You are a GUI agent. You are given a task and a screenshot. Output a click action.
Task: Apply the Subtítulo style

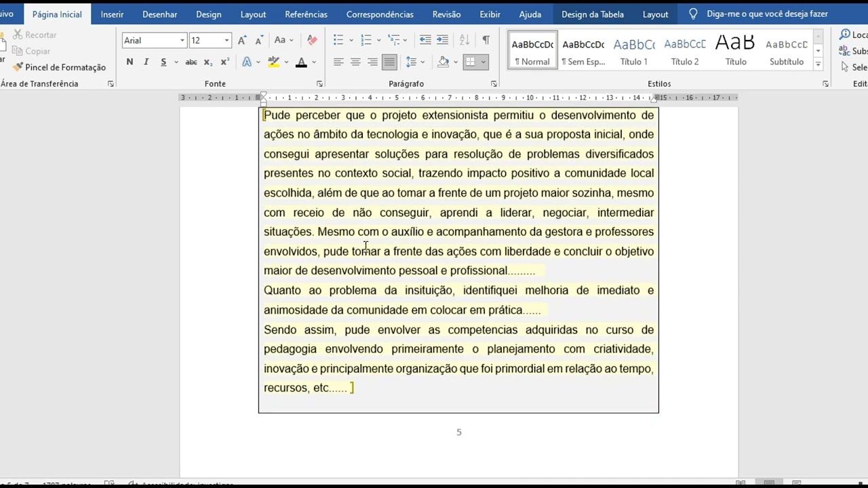click(x=787, y=50)
